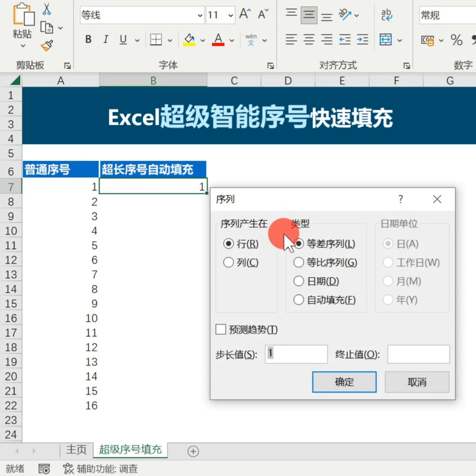
Task: Open the font size dropdown
Action: coord(231,15)
